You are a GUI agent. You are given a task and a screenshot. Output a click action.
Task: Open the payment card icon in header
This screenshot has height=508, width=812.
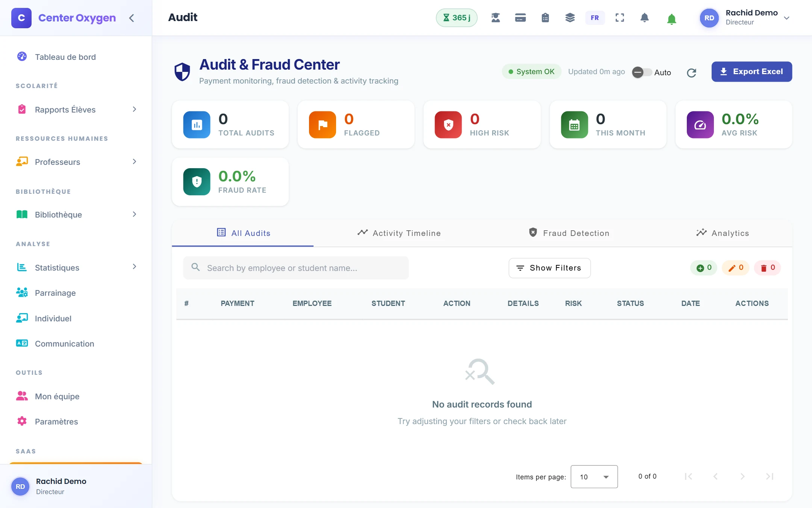[x=520, y=18]
